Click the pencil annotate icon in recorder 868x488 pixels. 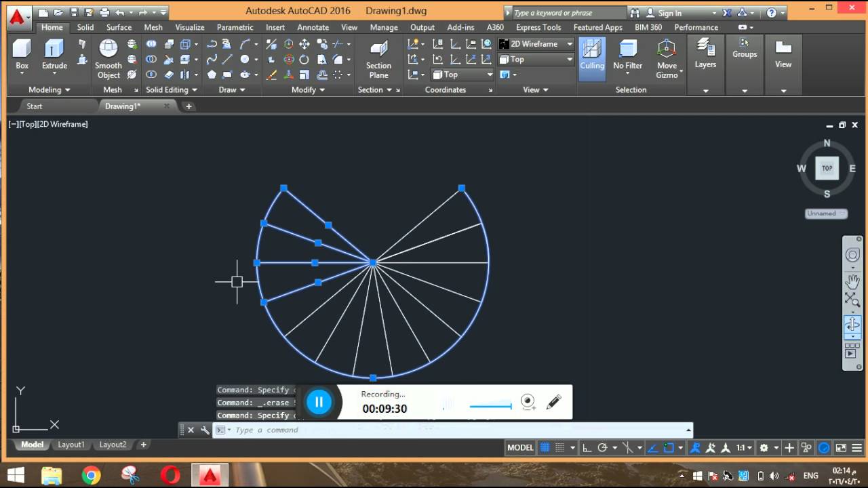coord(553,402)
